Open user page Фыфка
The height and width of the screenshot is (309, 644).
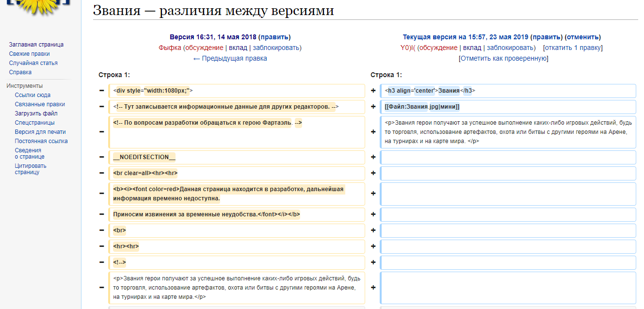point(170,48)
